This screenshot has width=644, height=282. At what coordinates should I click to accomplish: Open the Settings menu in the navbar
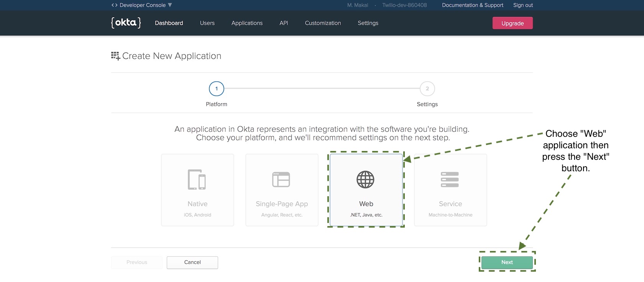[x=368, y=23]
